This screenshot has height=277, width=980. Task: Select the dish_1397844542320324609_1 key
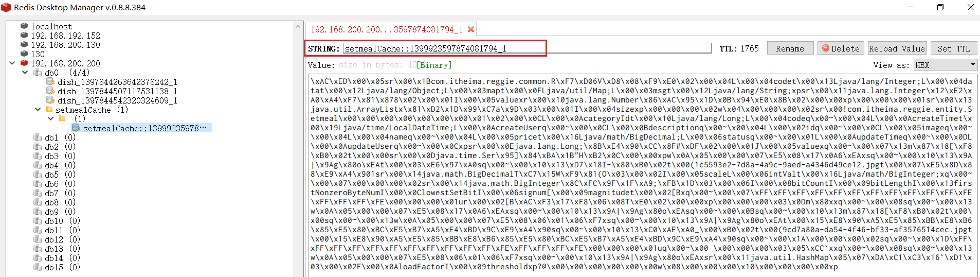point(117,100)
